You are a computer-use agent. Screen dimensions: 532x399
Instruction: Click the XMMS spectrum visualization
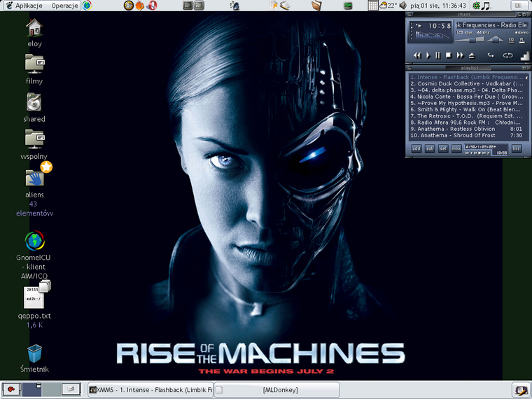click(x=433, y=35)
